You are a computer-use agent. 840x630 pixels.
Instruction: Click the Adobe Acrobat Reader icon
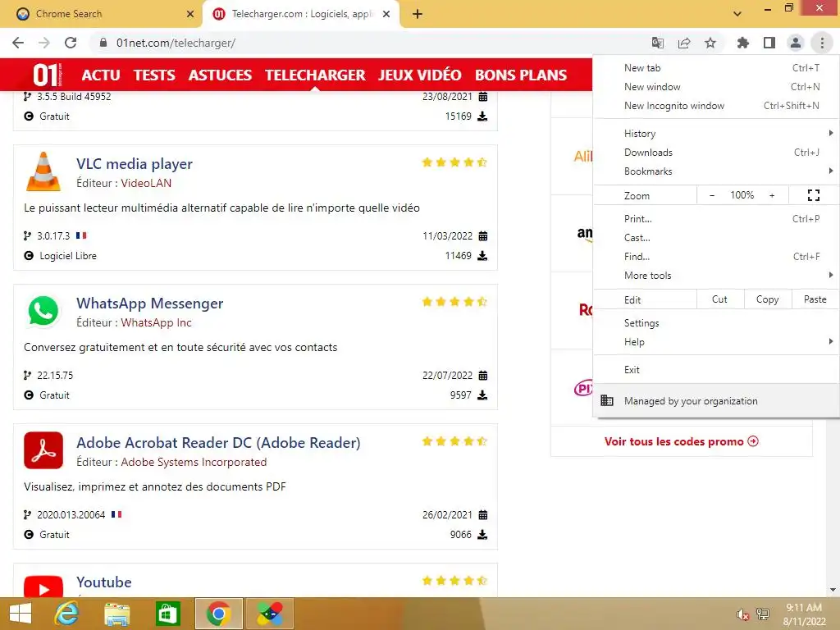coord(43,450)
